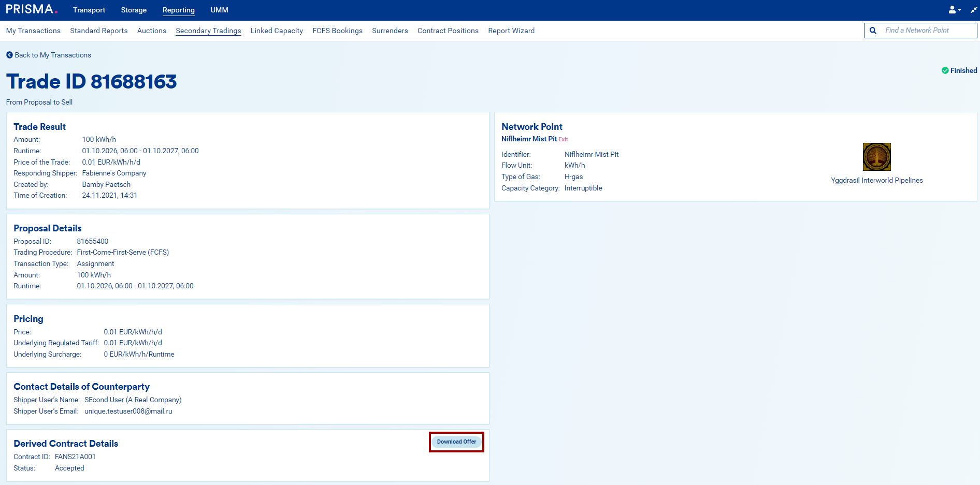Go to the Auctions tab

click(152, 31)
